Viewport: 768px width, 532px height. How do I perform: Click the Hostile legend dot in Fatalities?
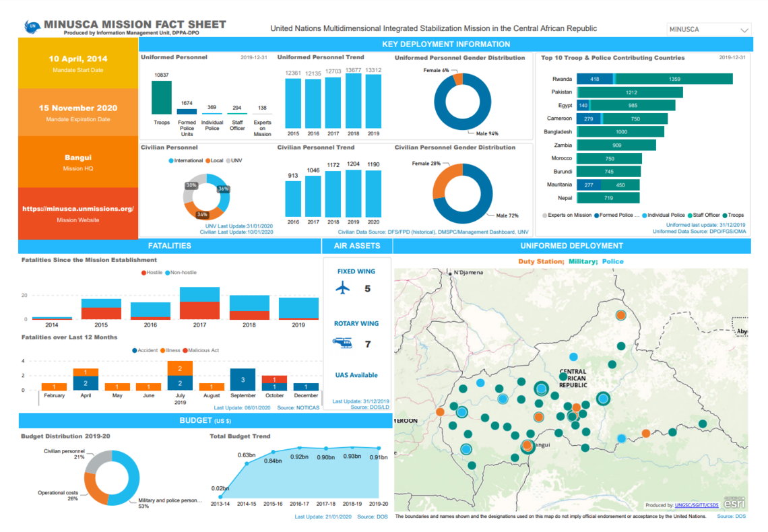click(x=143, y=273)
